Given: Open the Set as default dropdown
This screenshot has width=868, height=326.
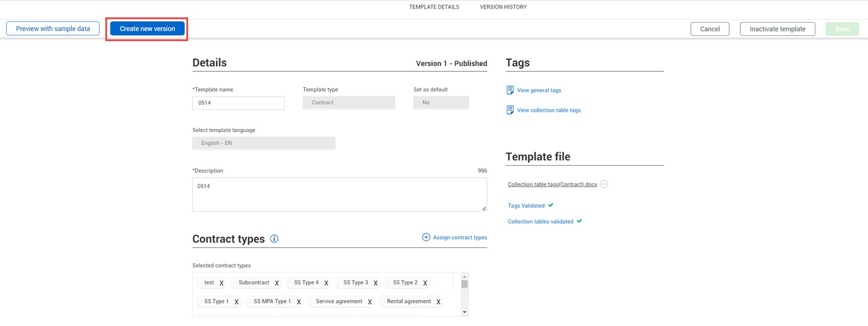Looking at the screenshot, I should coord(440,102).
